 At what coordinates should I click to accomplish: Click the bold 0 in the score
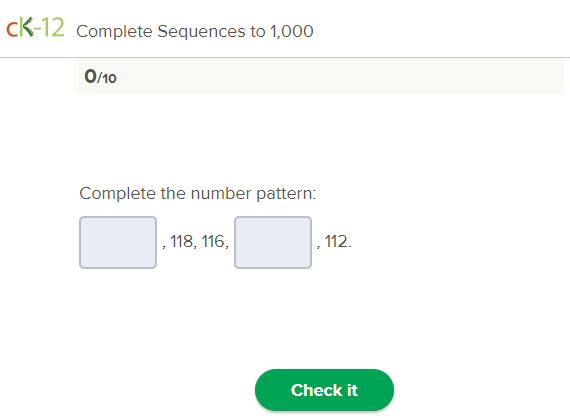tap(90, 76)
